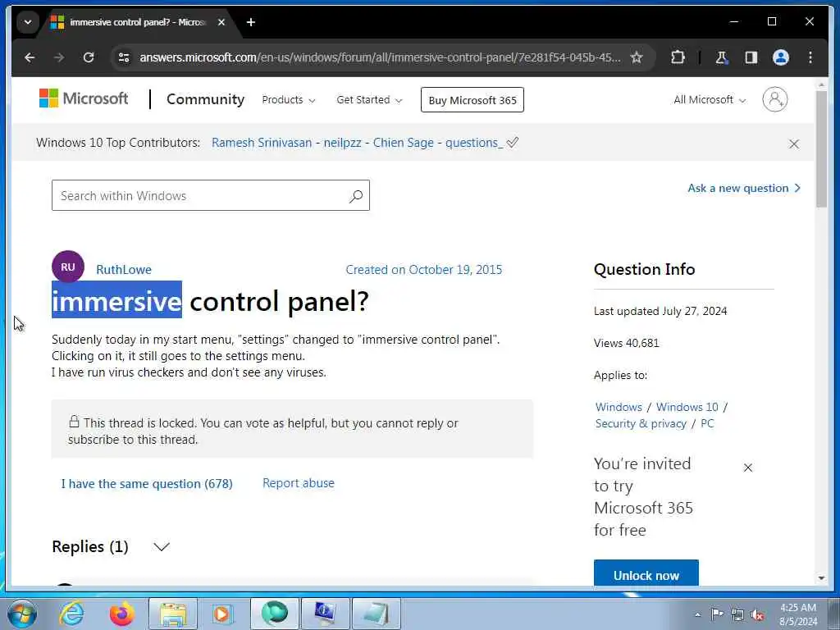Open Windows Media Player from taskbar
This screenshot has width=840, height=630.
coord(223,614)
